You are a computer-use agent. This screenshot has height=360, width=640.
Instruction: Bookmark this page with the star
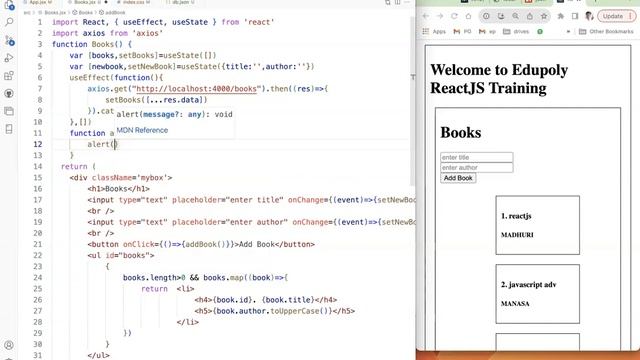pyautogui.click(x=544, y=16)
